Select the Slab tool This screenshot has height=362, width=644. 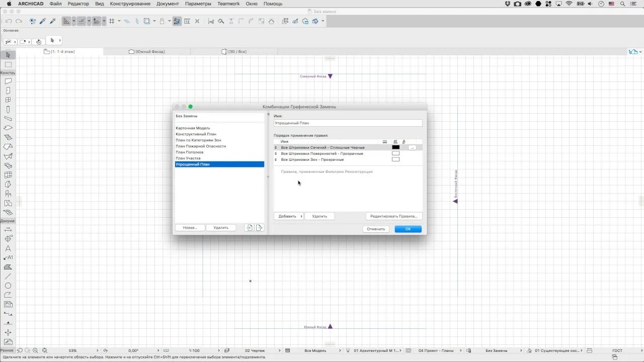(8, 128)
